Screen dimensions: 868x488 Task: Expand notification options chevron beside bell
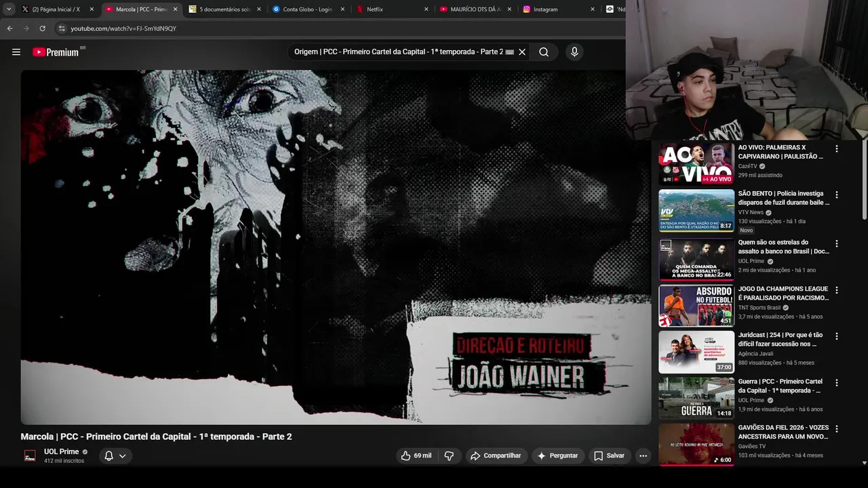[123, 455]
